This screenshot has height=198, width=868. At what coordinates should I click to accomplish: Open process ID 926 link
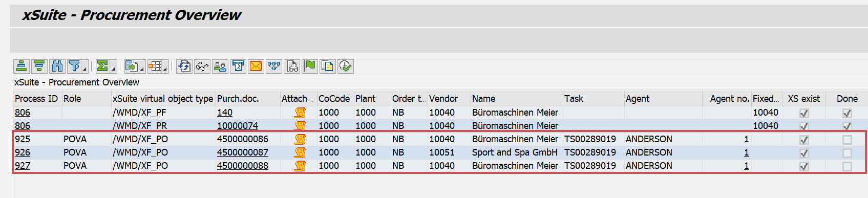coord(23,152)
